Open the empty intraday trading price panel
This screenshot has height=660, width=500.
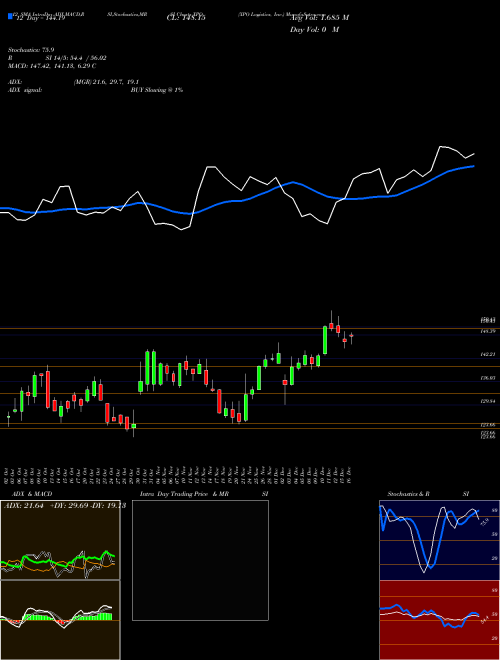tap(200, 560)
